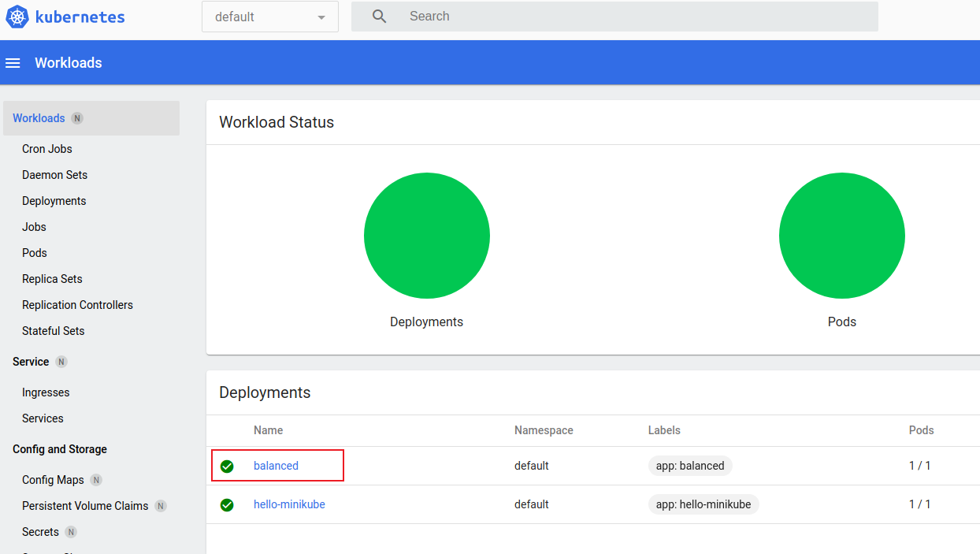Select Config and Storage sidebar section
Screen dimensions: 980x554
point(60,449)
